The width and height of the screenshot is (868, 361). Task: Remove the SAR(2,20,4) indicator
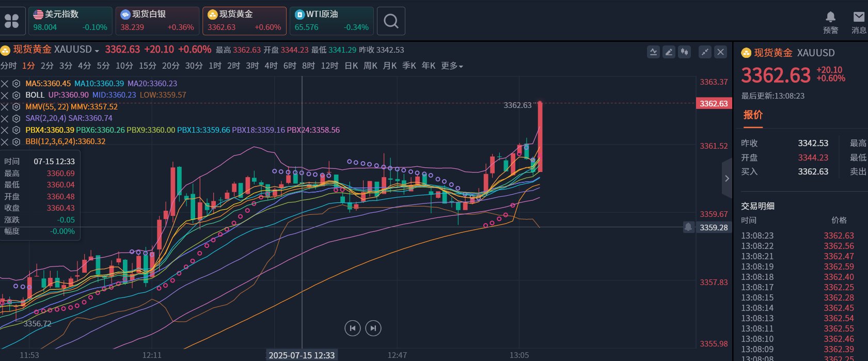click(x=5, y=118)
